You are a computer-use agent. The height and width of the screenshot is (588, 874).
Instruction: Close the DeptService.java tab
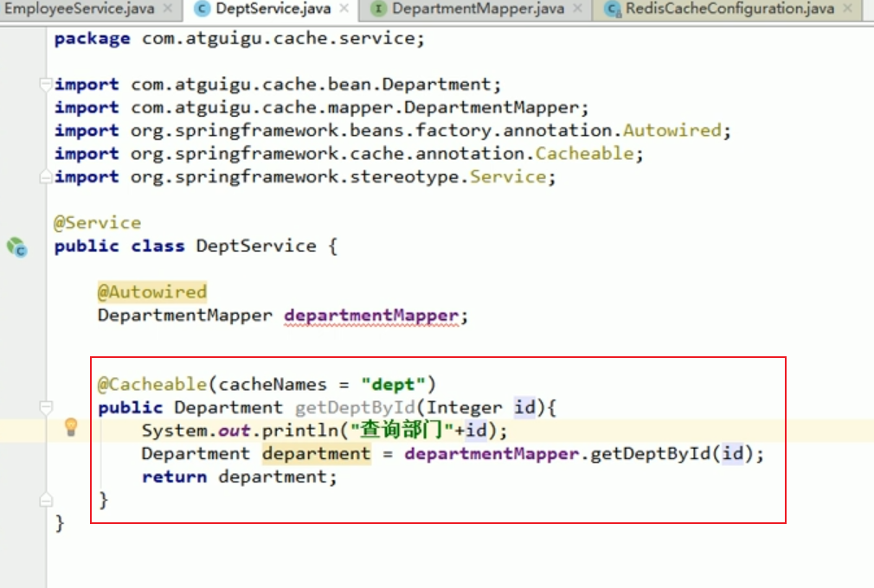click(x=344, y=10)
